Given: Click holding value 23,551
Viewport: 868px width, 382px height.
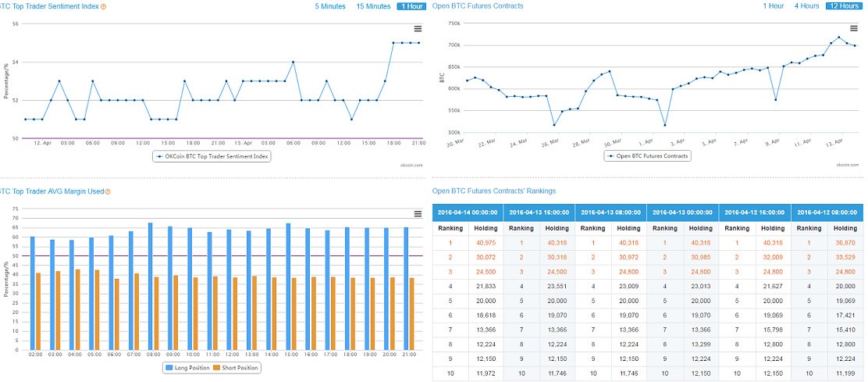Looking at the screenshot, I should [x=557, y=286].
